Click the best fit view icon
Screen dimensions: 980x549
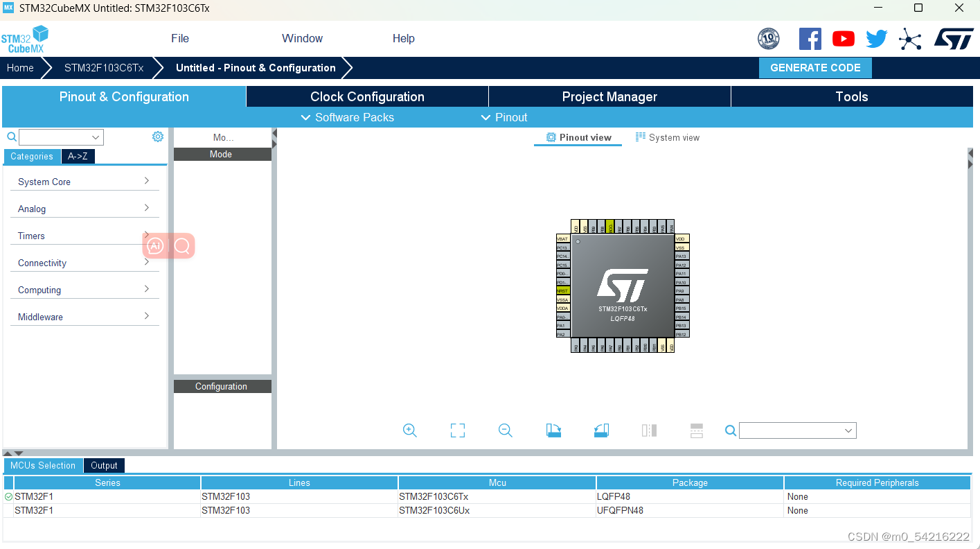click(457, 430)
